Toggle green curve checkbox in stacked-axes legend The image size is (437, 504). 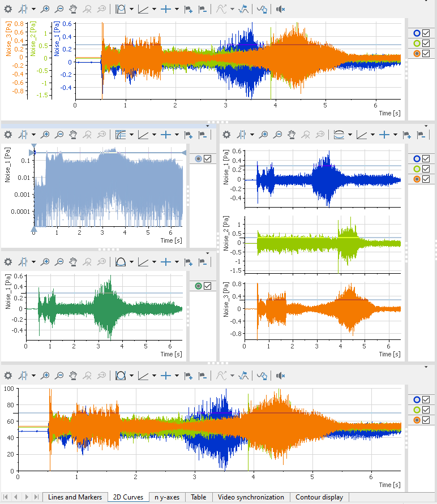point(426,169)
